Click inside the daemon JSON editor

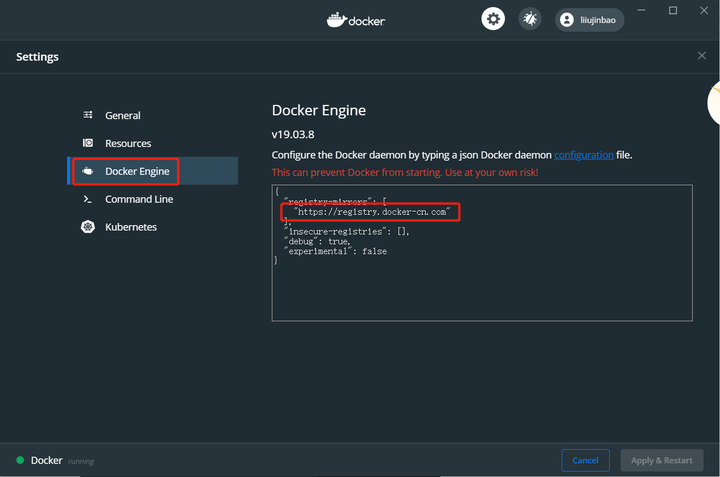[482, 253]
